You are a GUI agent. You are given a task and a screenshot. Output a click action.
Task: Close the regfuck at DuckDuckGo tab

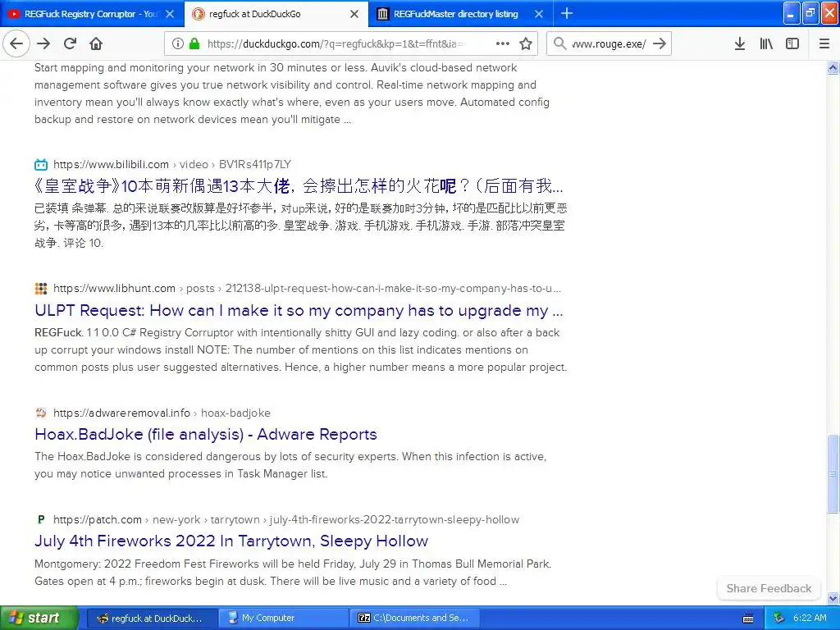(x=354, y=14)
